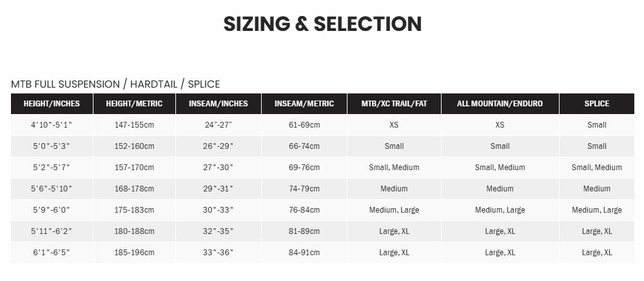Click the HEIGHT/METRIC column header
This screenshot has width=644, height=281.
[x=134, y=104]
